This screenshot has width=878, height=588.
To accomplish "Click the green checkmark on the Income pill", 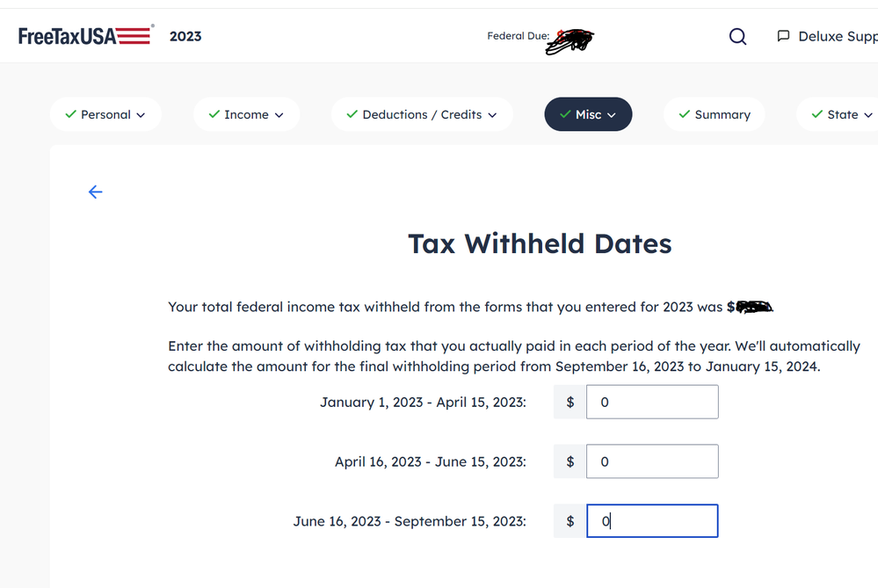I will click(214, 114).
